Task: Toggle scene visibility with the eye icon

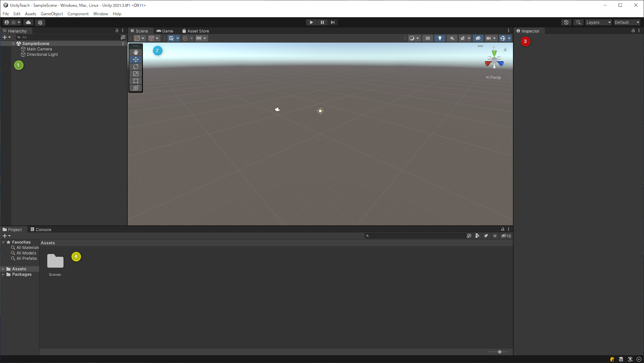Action: click(478, 38)
